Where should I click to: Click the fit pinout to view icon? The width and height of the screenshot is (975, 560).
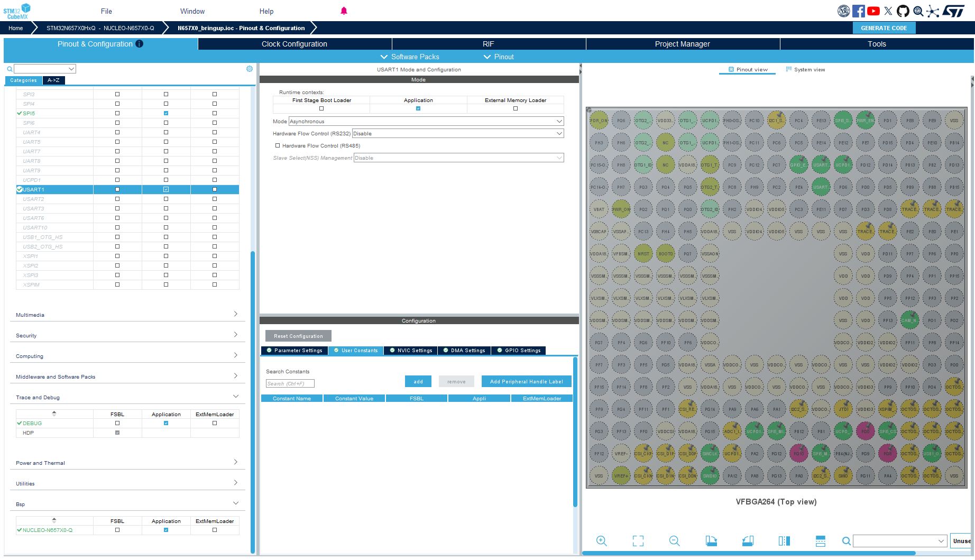click(x=638, y=540)
